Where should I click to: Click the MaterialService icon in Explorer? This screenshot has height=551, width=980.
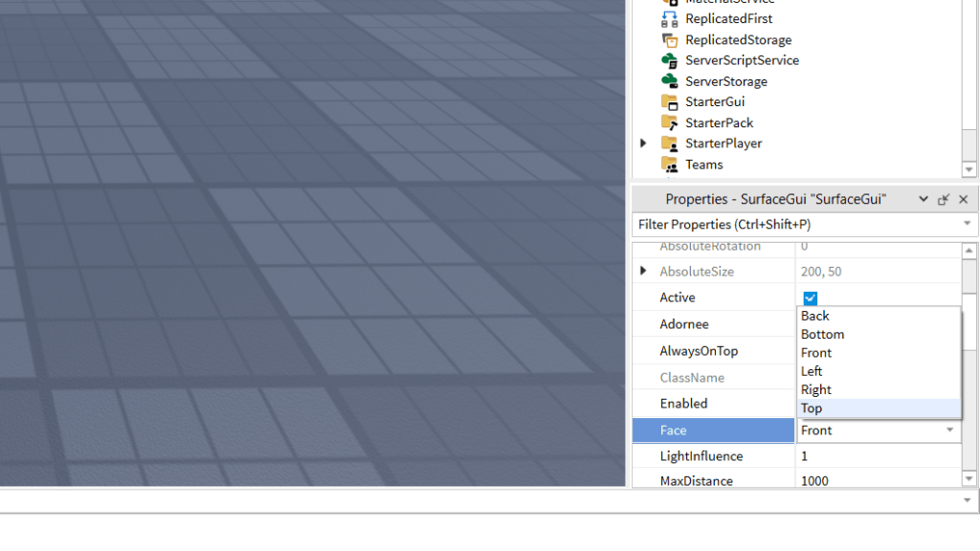click(670, 2)
